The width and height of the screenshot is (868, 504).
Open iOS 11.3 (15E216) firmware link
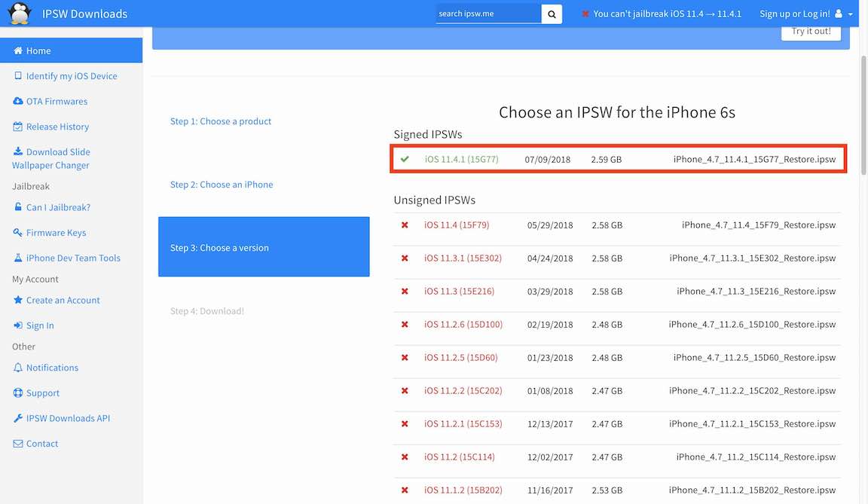[x=459, y=291]
